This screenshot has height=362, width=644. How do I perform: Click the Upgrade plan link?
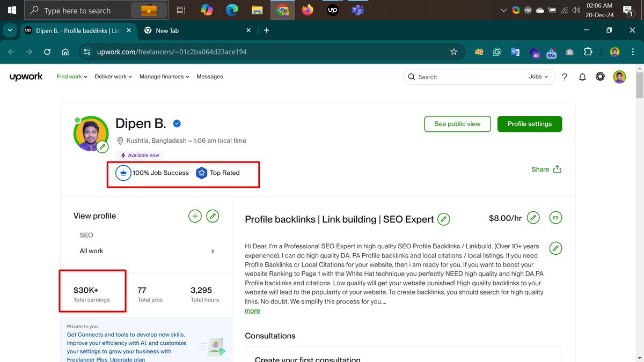pos(128,359)
